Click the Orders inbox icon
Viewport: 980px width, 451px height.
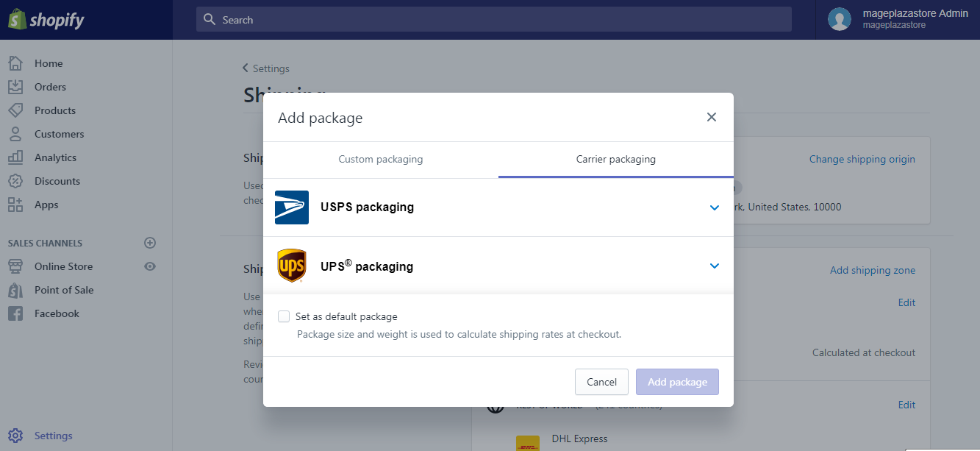pos(15,87)
